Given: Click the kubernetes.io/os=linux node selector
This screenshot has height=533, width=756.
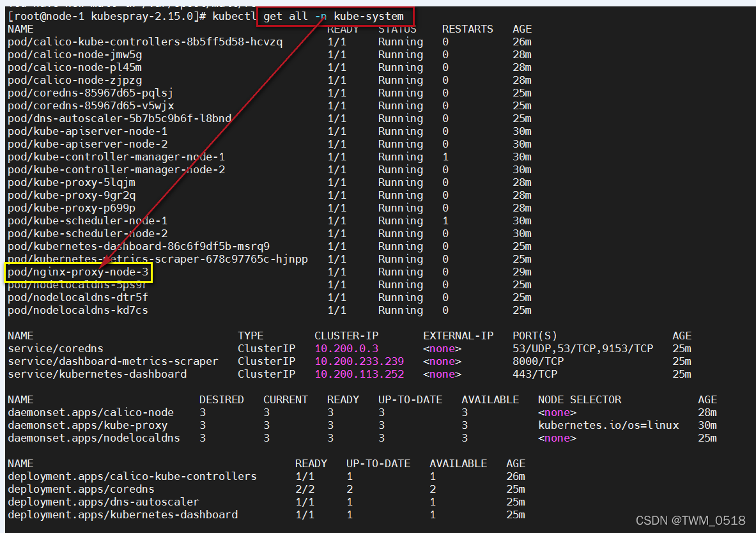Looking at the screenshot, I should 608,426.
